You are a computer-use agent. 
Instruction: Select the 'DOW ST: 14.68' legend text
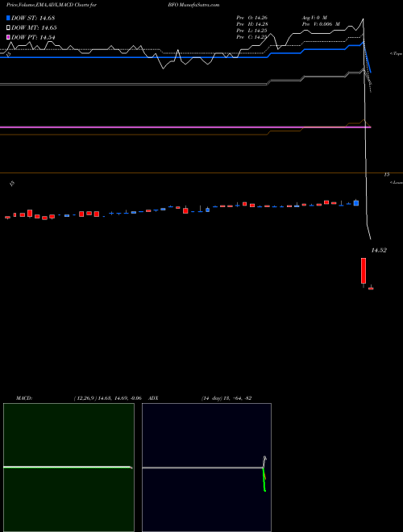click(33, 18)
